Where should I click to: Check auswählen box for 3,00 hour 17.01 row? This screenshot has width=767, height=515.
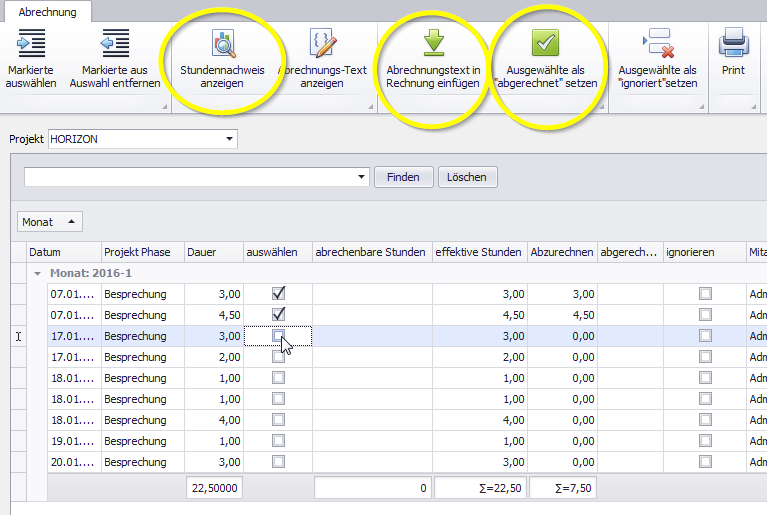[278, 336]
